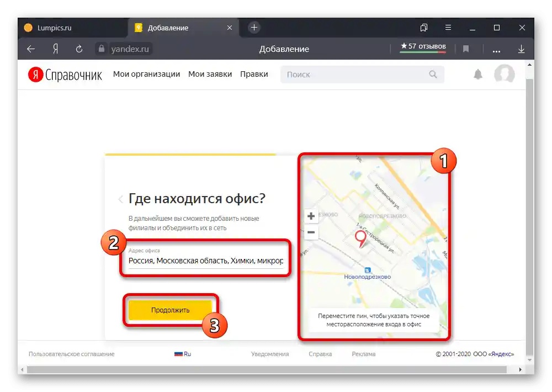Viewport: 552px width, 392px height.
Task: Navigate back with the browser arrow
Action: tap(30, 49)
